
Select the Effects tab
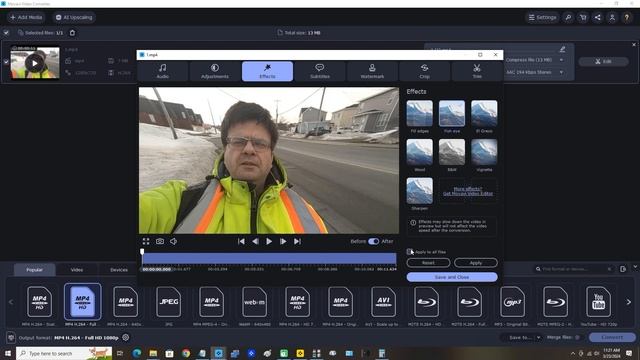click(267, 71)
